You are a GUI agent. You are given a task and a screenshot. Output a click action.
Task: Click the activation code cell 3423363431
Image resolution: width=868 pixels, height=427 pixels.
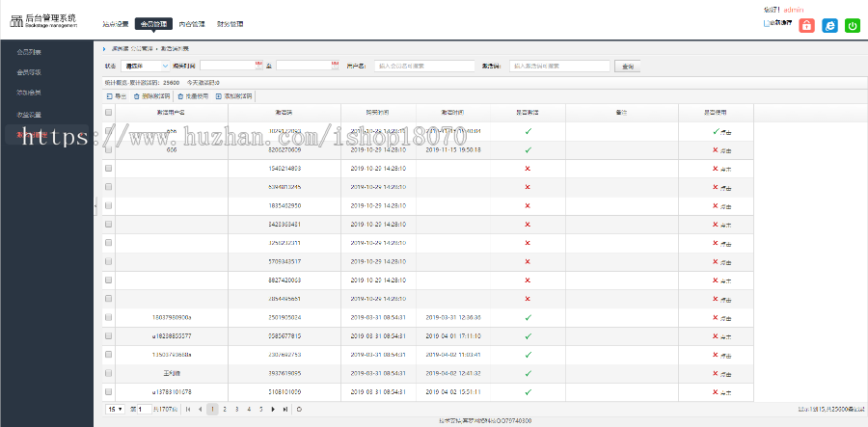(285, 224)
